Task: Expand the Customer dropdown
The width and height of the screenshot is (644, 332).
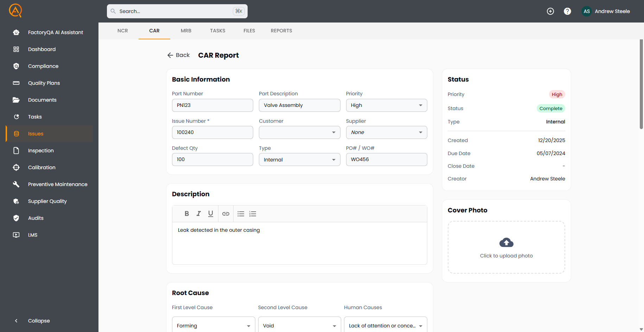Action: [299, 132]
